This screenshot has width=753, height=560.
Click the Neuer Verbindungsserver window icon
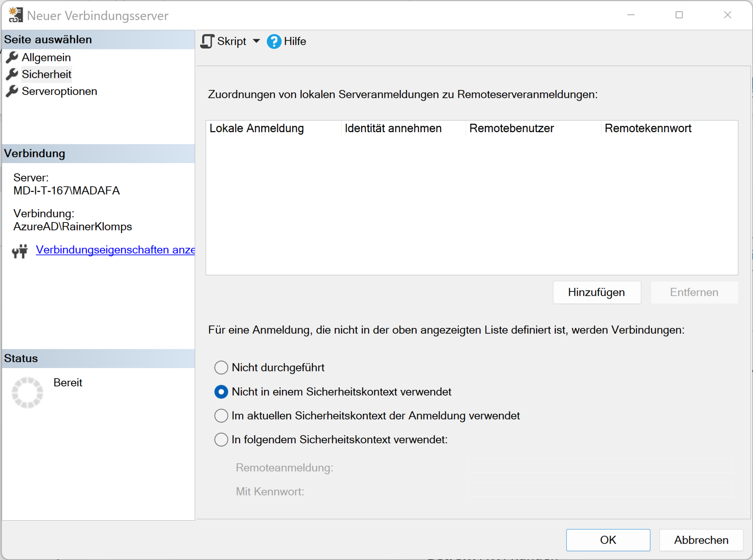point(16,15)
